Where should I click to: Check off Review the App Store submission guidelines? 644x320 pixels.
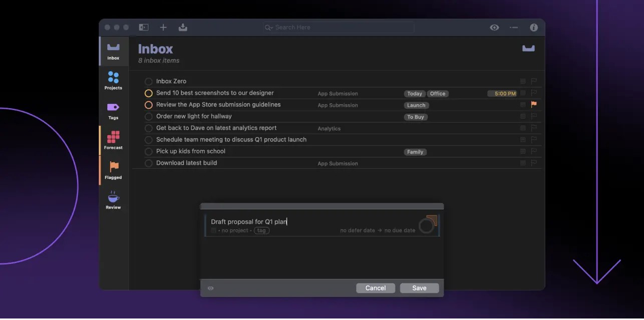point(148,105)
